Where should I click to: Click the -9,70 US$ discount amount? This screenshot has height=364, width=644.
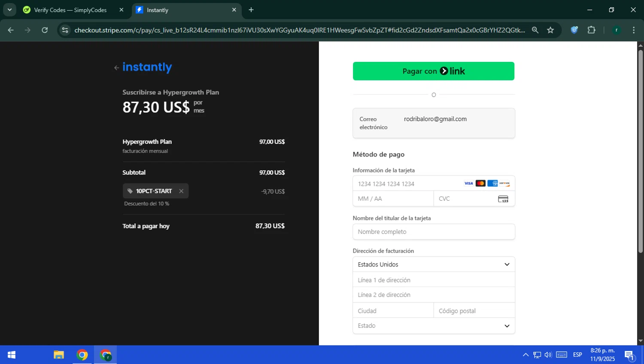(x=273, y=192)
